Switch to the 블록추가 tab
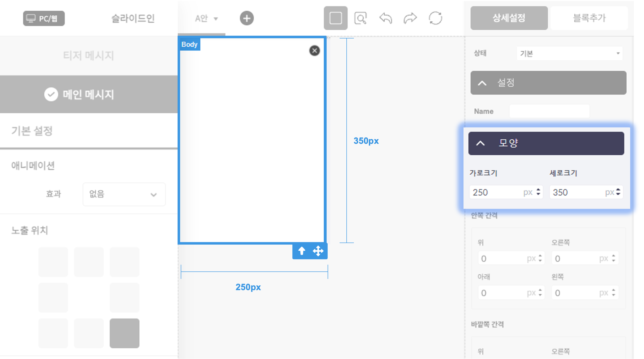 (x=589, y=18)
